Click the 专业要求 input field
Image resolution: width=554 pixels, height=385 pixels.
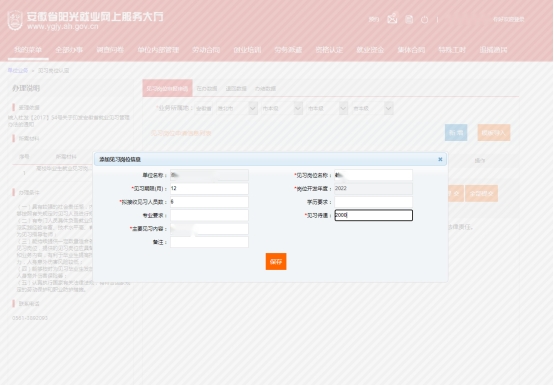[x=209, y=215]
